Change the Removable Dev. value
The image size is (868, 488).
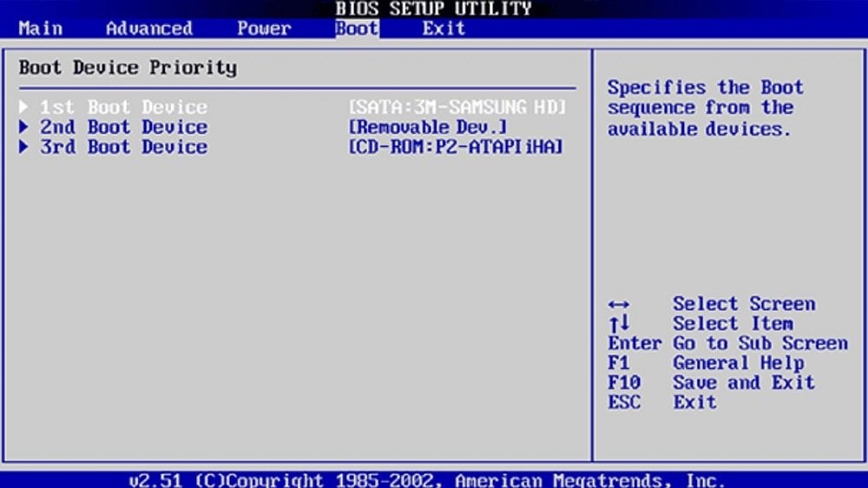coord(427,127)
